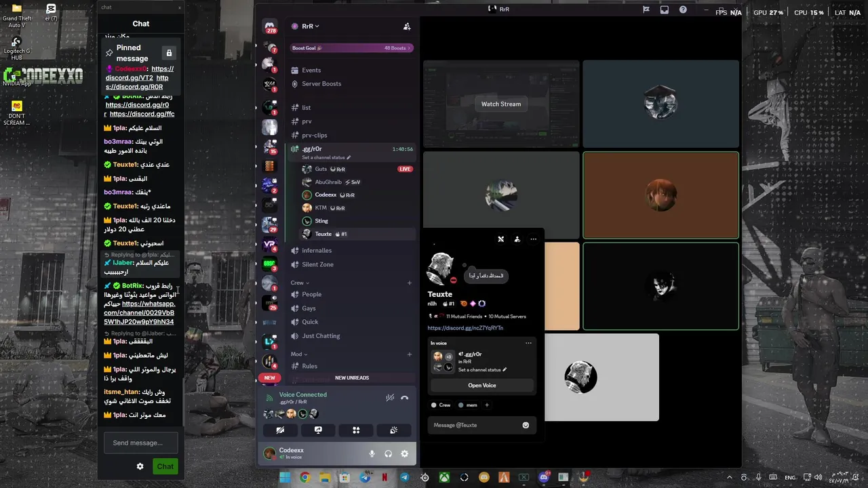Screen dimensions: 868x488
Task: Open Grand Theft Auto V desktop shortcut
Action: (x=17, y=16)
